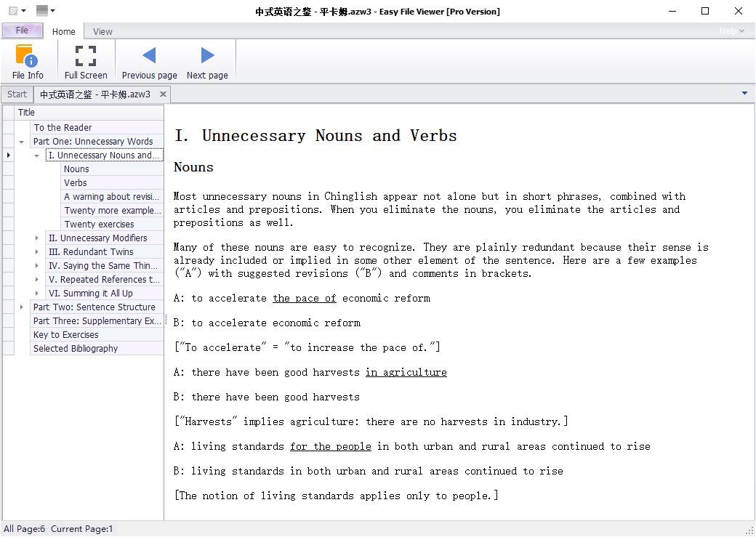Expand V. Repeated References node
Viewport: 756px width, 537px height.
[36, 280]
